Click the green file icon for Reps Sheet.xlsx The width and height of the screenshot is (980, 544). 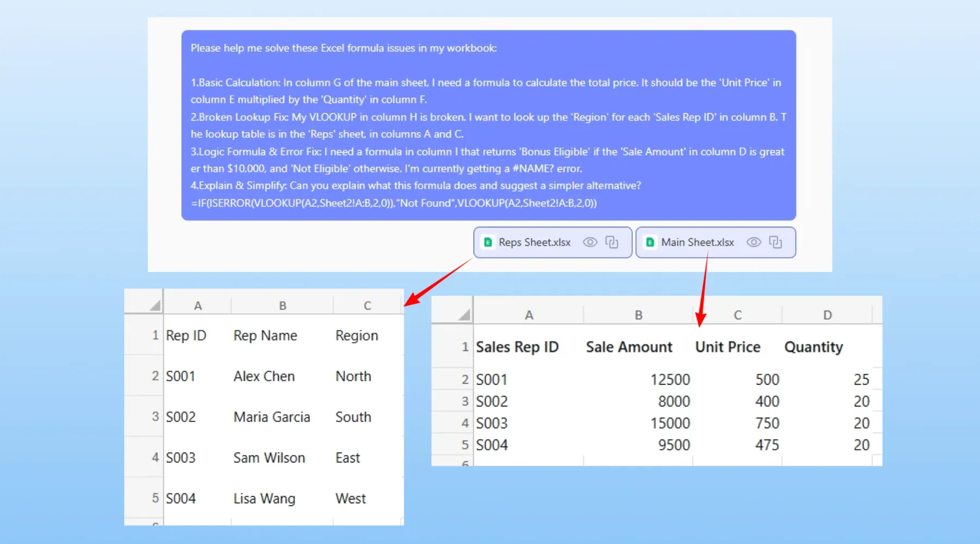[488, 242]
